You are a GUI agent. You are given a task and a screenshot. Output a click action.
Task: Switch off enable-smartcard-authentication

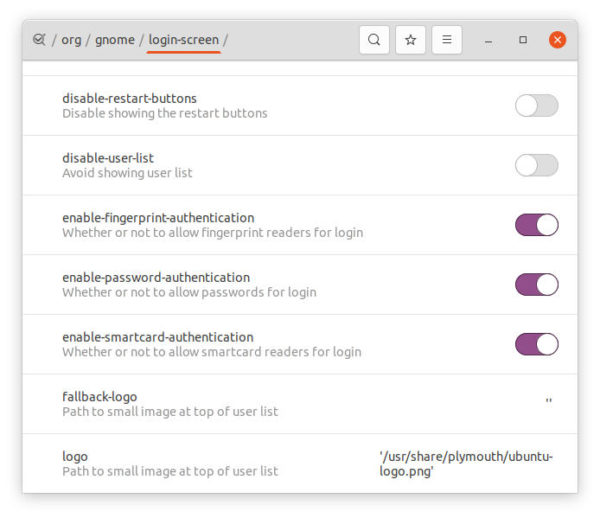pos(536,344)
